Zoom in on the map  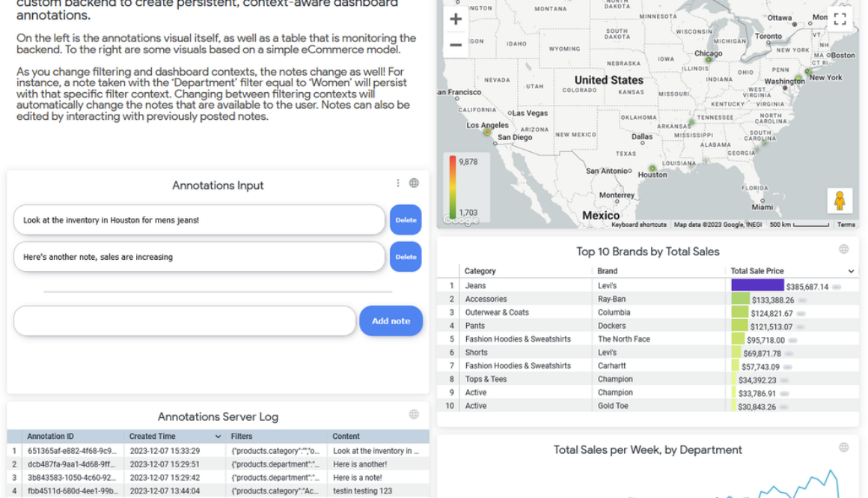coord(456,19)
